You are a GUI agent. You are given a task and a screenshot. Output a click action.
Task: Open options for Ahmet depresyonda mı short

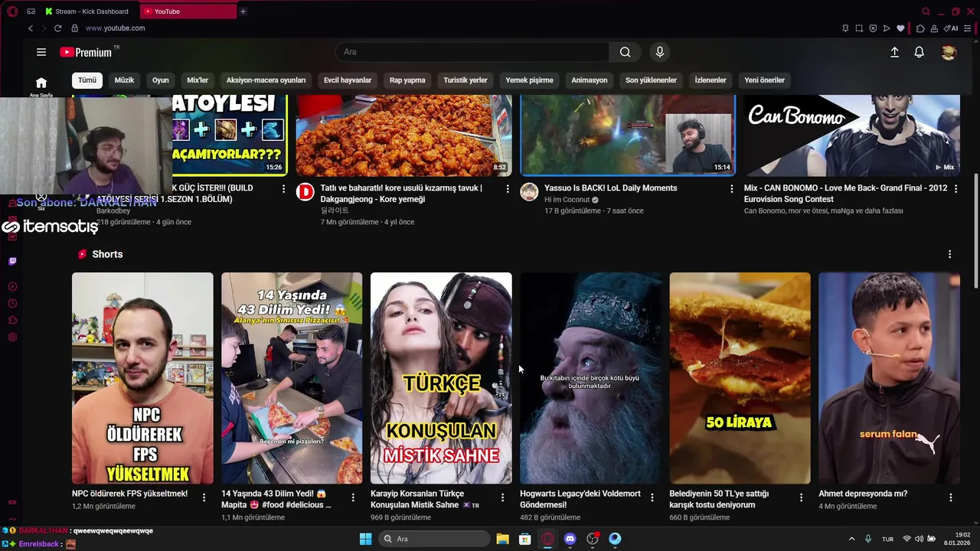pyautogui.click(x=950, y=497)
